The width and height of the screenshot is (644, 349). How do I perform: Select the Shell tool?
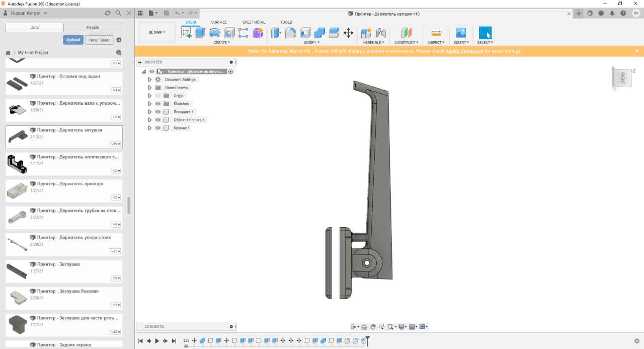click(x=305, y=33)
